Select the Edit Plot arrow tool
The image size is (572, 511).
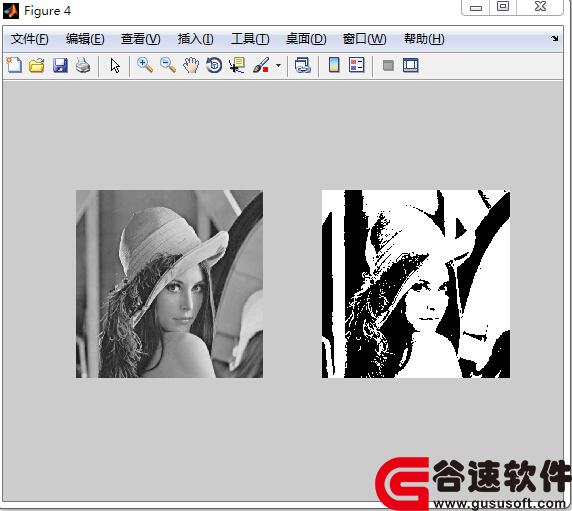pos(115,66)
